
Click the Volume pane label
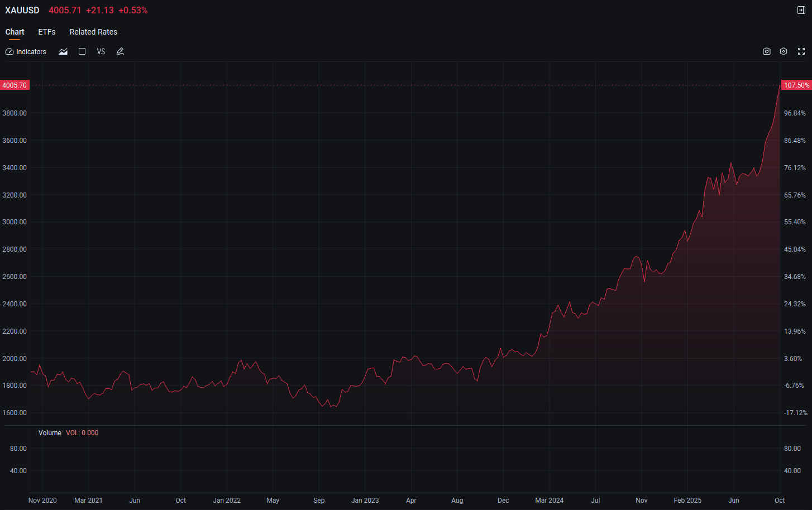tap(50, 433)
